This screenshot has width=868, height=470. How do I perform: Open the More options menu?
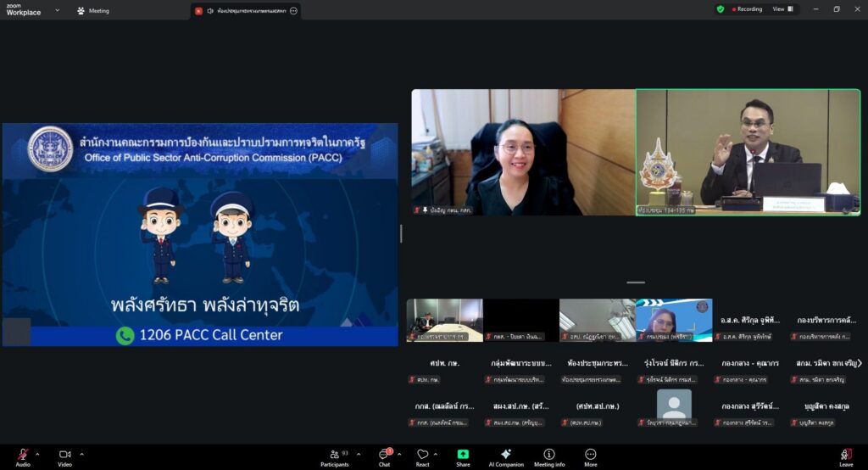click(591, 456)
